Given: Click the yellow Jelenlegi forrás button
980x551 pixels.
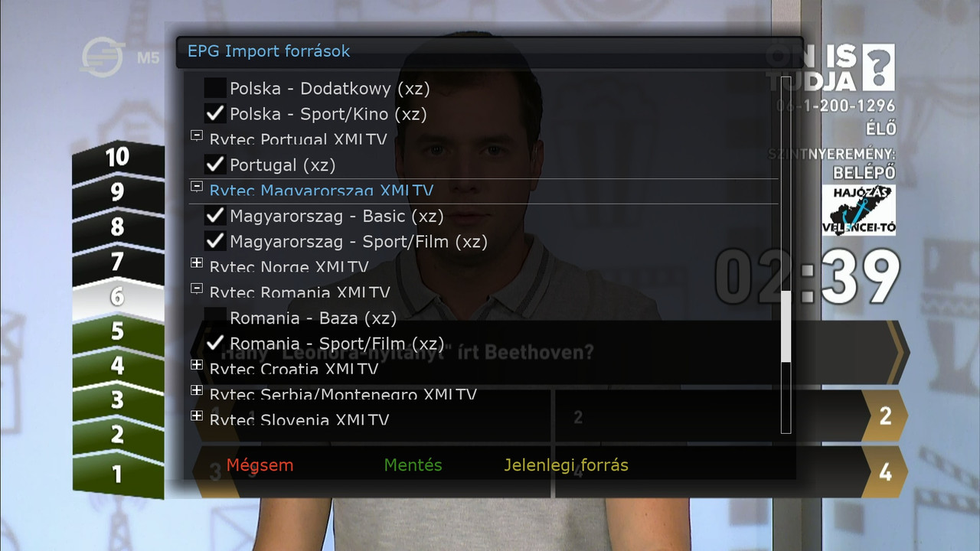Looking at the screenshot, I should 566,465.
